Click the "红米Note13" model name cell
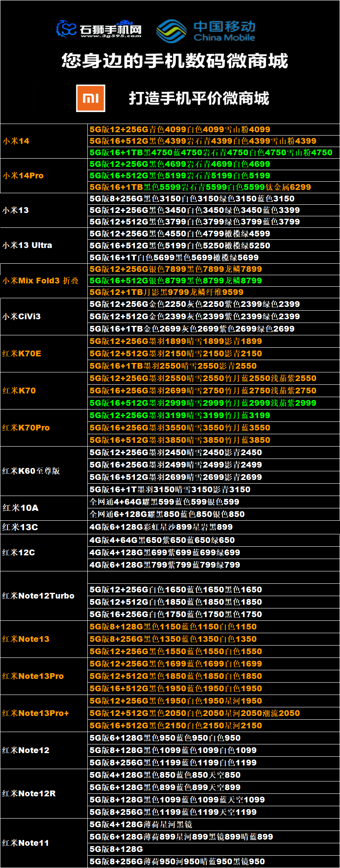Viewport: 340px width, 868px height. click(44, 639)
